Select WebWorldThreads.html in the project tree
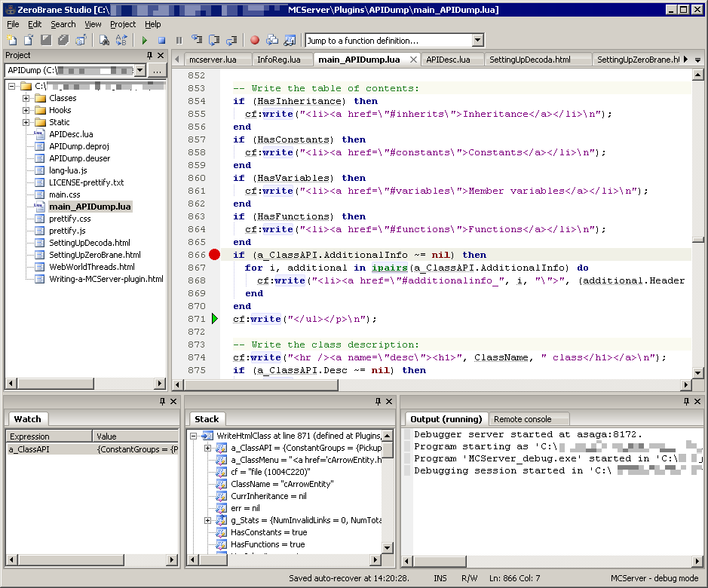 point(92,267)
